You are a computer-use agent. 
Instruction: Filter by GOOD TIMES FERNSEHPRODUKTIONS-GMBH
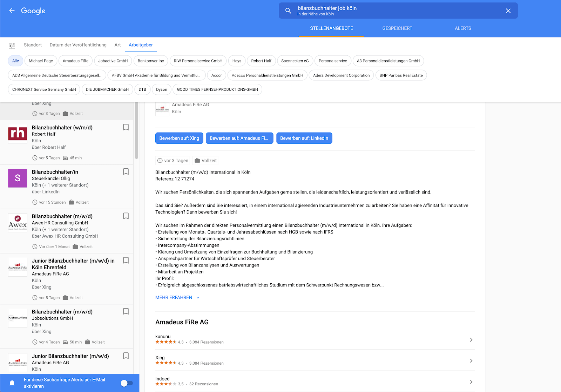(x=217, y=89)
